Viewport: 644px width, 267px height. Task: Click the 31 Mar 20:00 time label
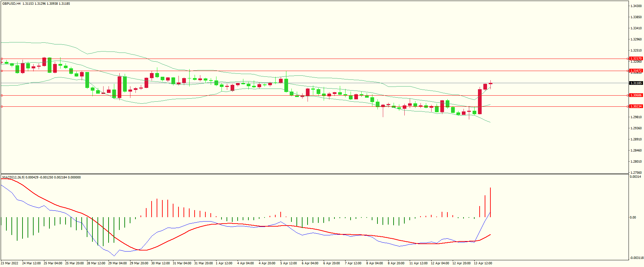[203, 263]
